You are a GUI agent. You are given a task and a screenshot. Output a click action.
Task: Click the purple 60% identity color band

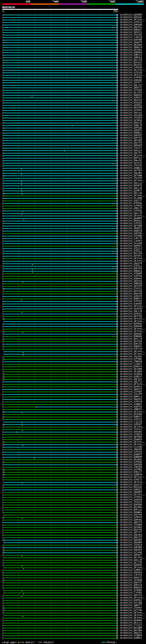[73, 4]
